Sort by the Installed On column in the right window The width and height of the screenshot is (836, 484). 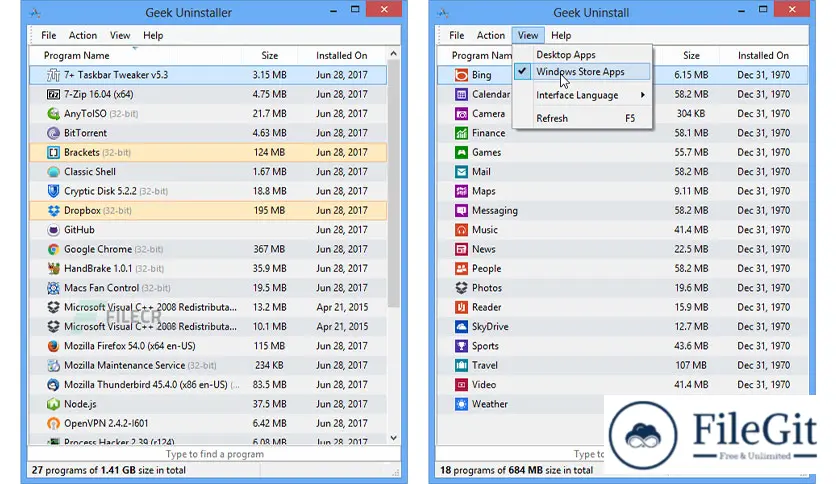click(x=763, y=55)
